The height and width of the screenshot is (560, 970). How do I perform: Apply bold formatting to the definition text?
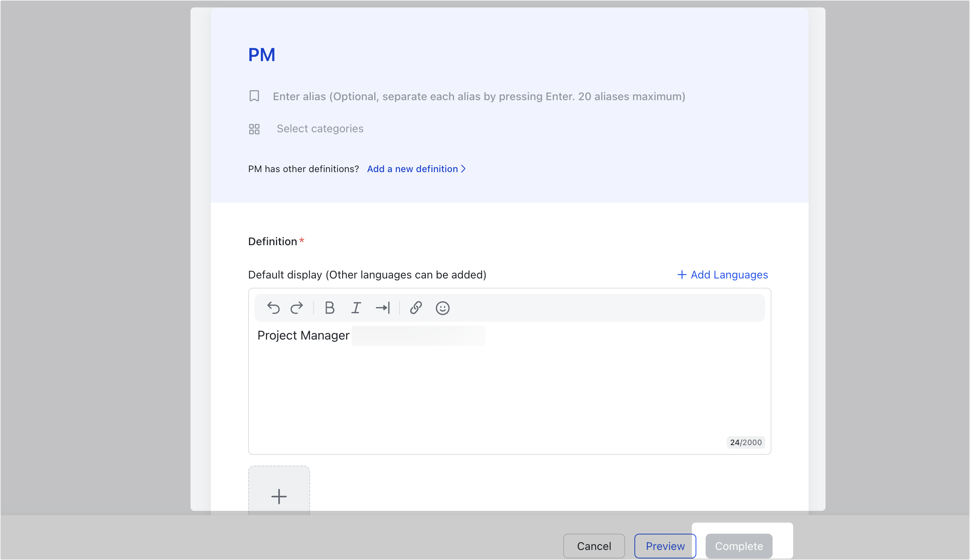[329, 308]
